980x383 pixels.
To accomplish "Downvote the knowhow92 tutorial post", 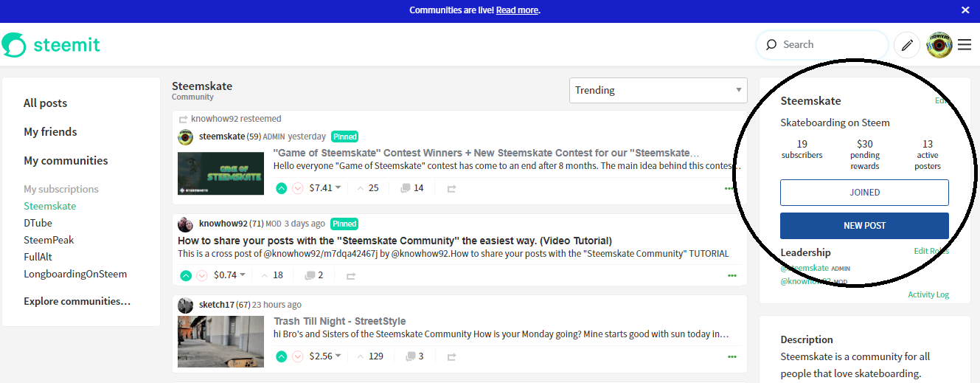I will (x=201, y=275).
